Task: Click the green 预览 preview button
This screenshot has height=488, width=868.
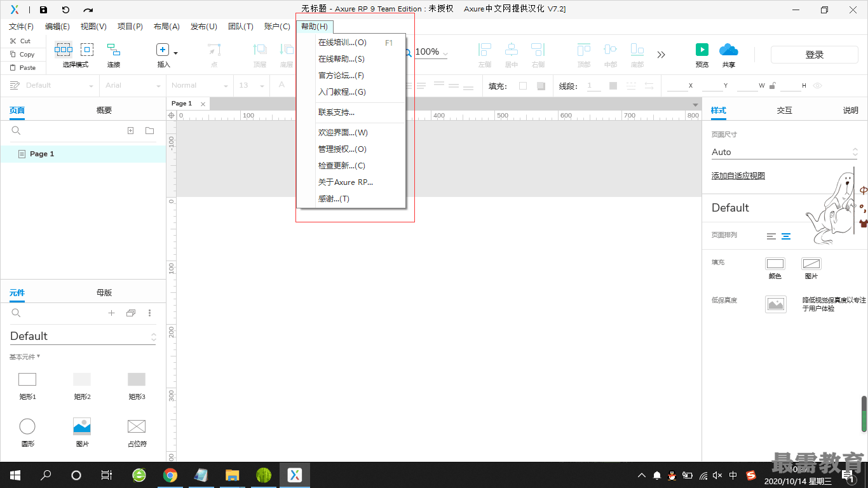Action: tap(702, 50)
